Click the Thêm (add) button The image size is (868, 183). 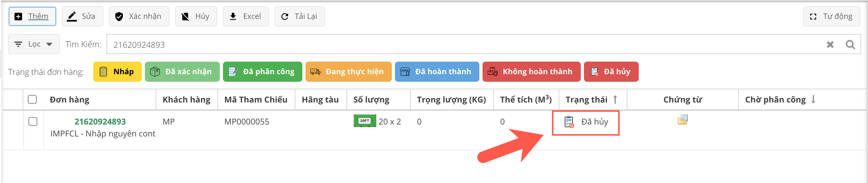click(32, 16)
